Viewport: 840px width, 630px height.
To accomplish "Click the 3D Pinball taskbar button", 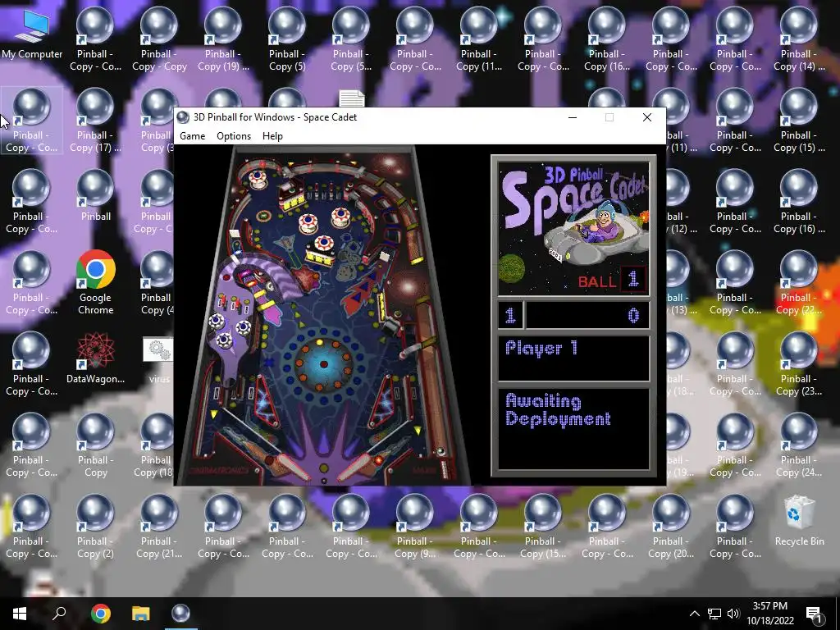I will (x=180, y=614).
